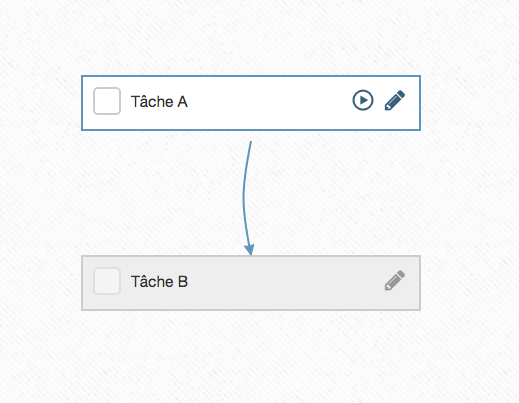Click the blue border of Tâche A card
519x403 pixels.
coord(251,76)
